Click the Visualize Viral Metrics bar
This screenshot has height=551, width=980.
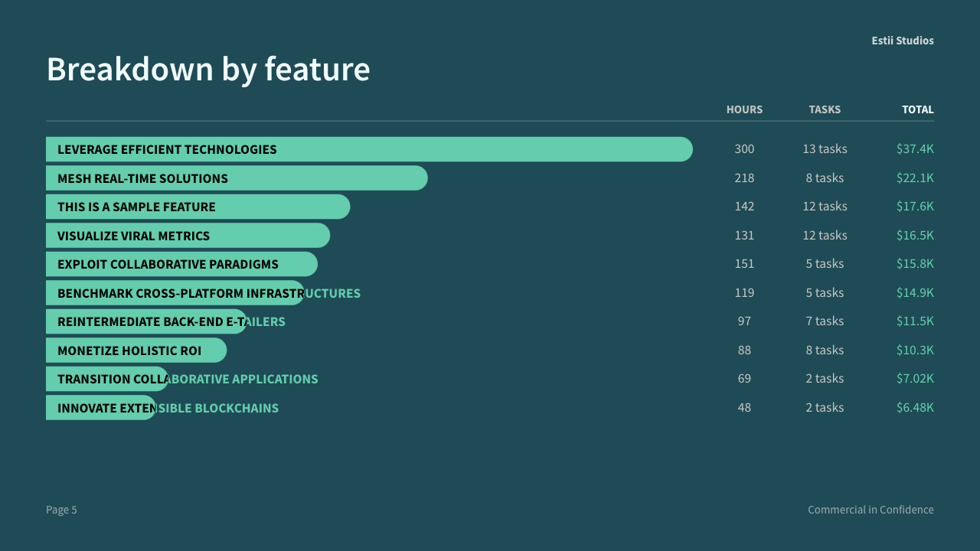coord(188,235)
